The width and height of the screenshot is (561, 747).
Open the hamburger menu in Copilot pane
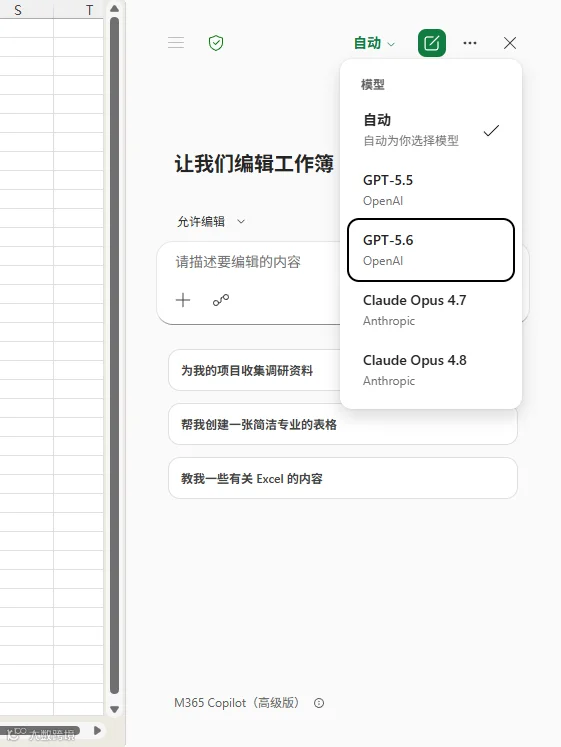pyautogui.click(x=176, y=43)
